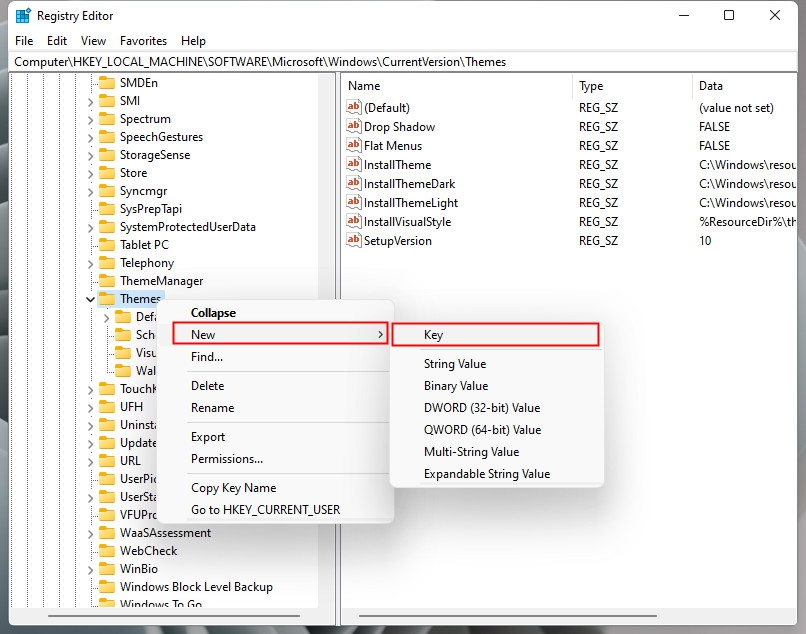Select Expandable String Value option
Viewport: 806px width, 634px height.
[497, 474]
